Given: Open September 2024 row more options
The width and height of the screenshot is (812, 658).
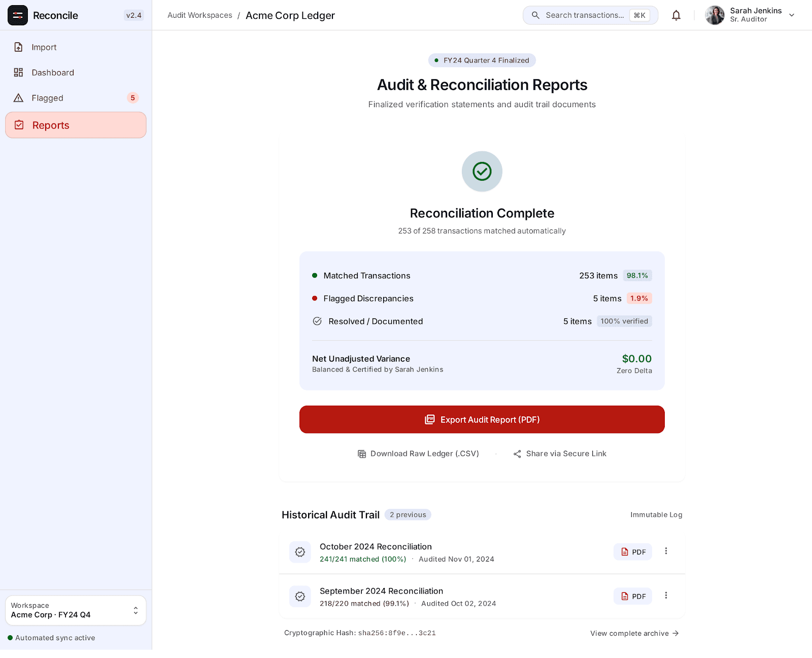Looking at the screenshot, I should [x=666, y=596].
